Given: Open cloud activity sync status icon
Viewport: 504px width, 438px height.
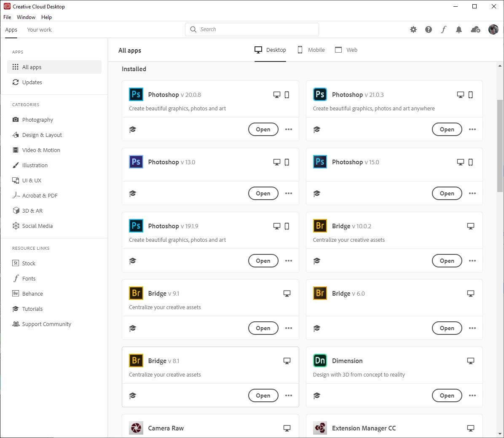Looking at the screenshot, I should point(475,29).
